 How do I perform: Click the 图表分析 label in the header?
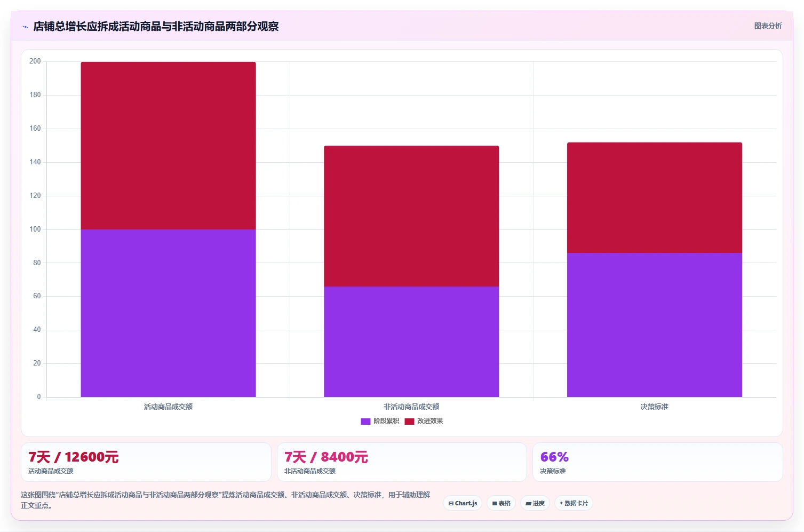pyautogui.click(x=768, y=26)
